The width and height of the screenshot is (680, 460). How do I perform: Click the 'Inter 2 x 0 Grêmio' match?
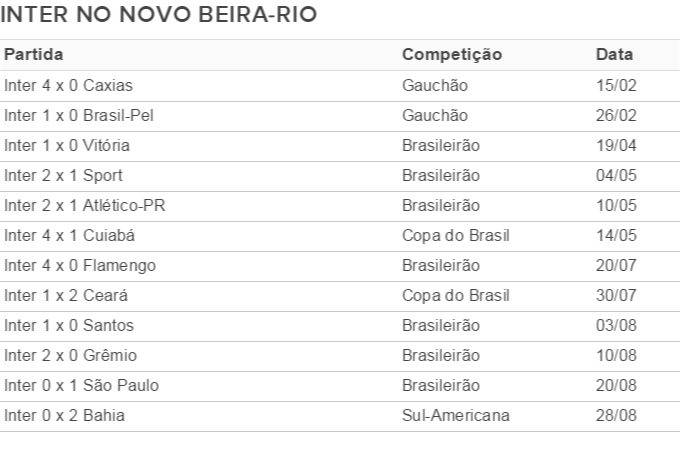(70, 355)
